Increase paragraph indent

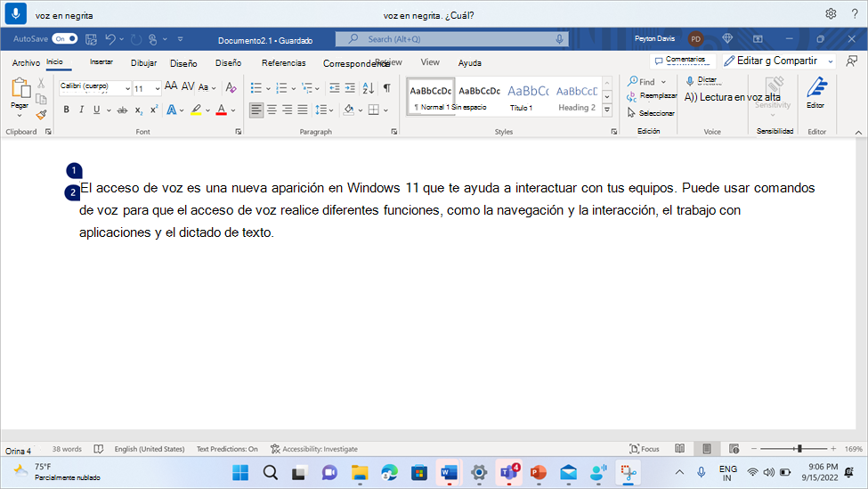click(350, 87)
